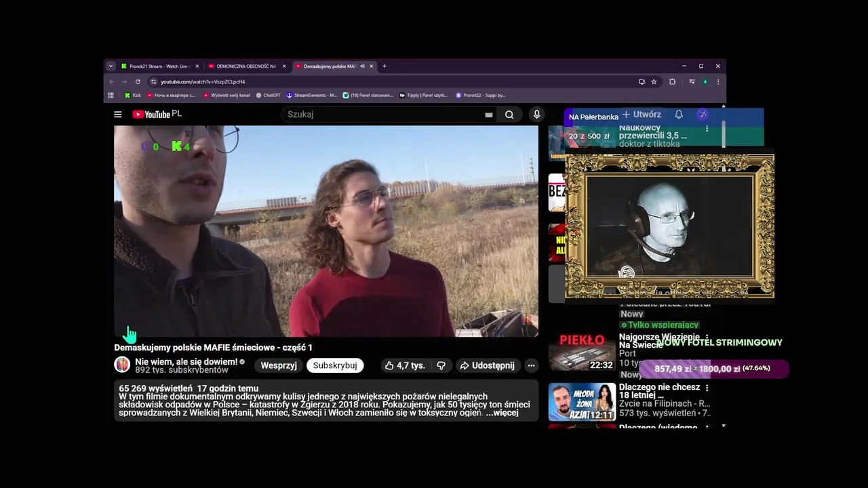This screenshot has width=868, height=488.
Task: Open the (16) Panel sterowania bookmark
Action: click(368, 95)
